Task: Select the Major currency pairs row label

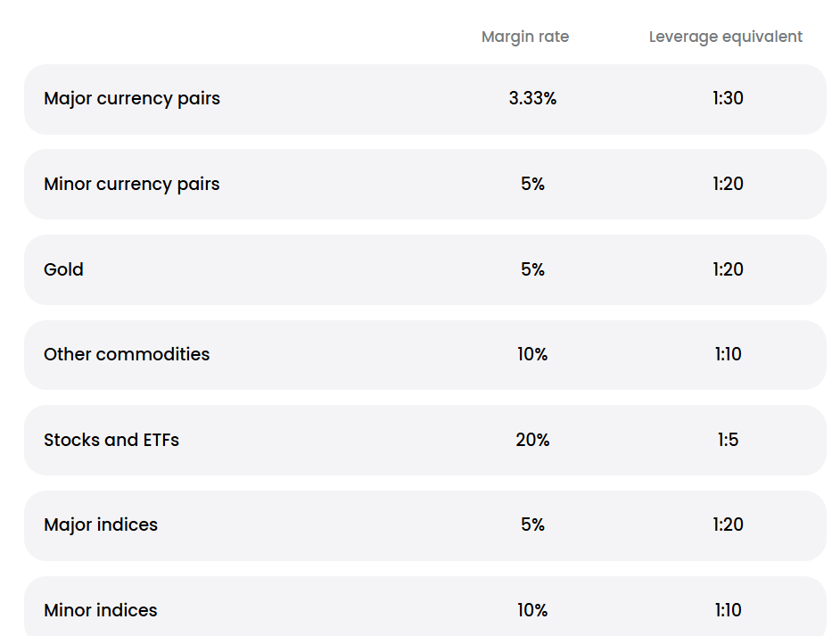Action: click(x=132, y=98)
